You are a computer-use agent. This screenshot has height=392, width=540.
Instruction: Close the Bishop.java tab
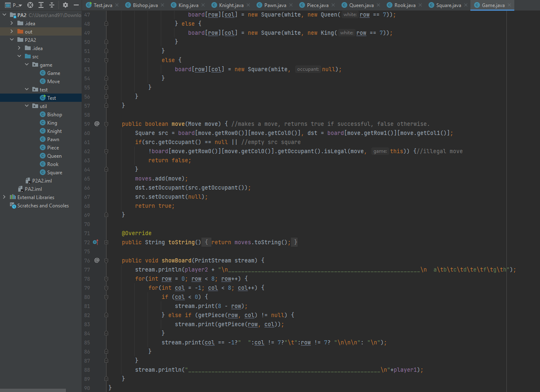point(162,5)
